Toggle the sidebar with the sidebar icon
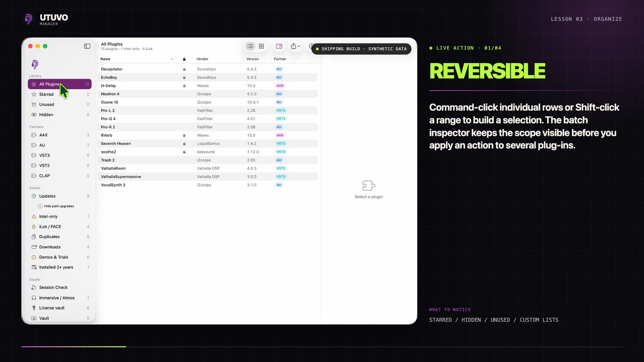The image size is (644, 362). pyautogui.click(x=87, y=46)
